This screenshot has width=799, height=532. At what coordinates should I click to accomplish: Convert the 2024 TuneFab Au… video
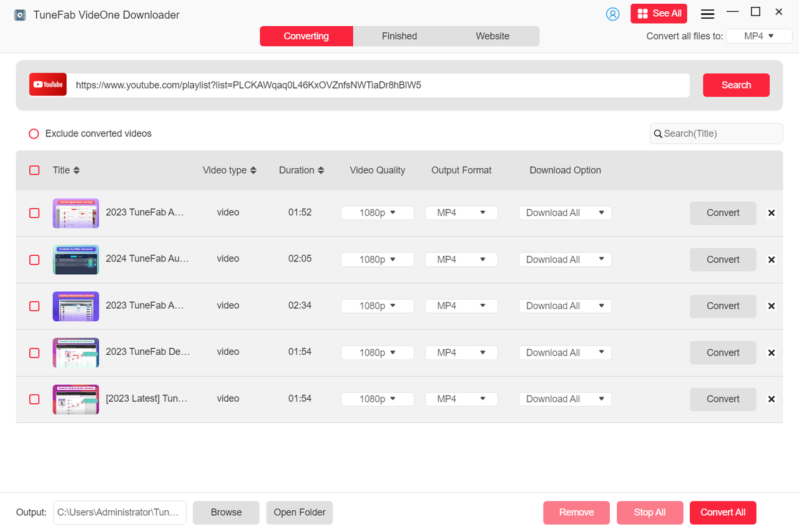(723, 259)
